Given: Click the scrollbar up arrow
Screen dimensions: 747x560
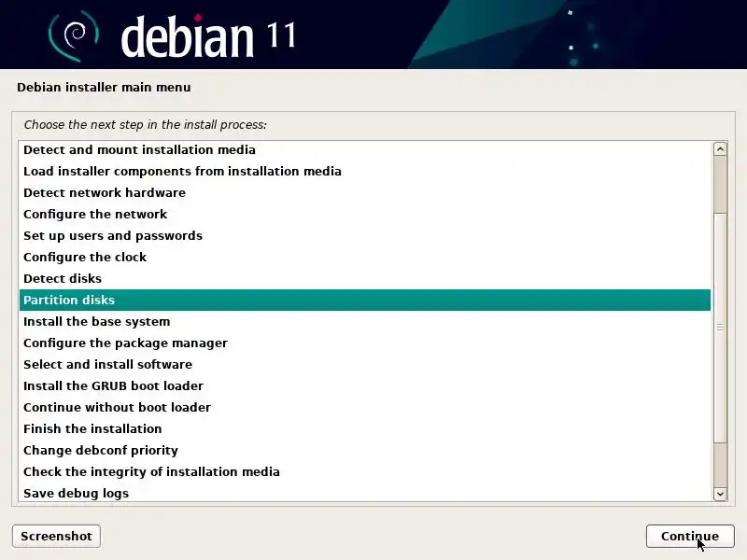Looking at the screenshot, I should click(720, 149).
